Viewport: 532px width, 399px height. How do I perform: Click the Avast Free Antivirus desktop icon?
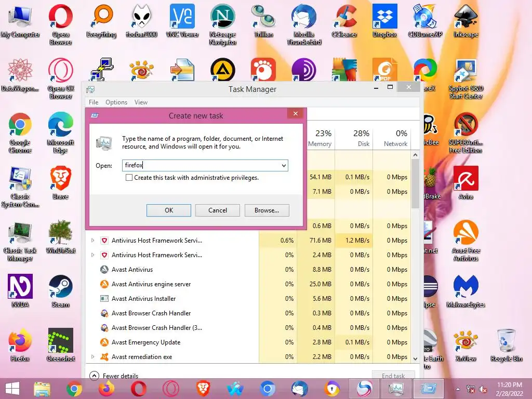click(466, 241)
